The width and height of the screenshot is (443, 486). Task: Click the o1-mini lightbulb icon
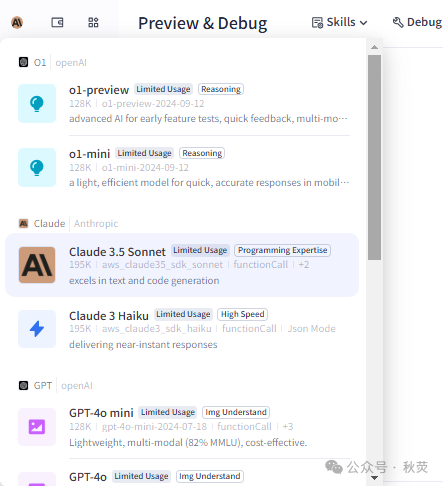tap(37, 167)
